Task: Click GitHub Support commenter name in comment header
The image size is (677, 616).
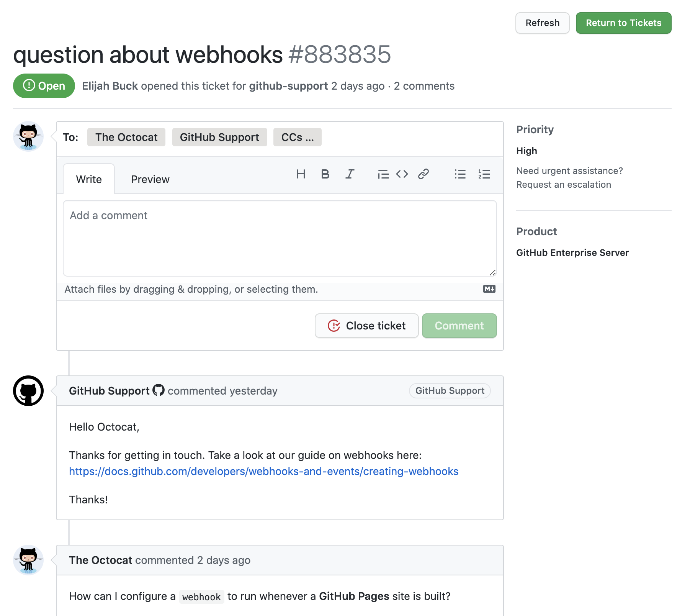Action: [109, 391]
